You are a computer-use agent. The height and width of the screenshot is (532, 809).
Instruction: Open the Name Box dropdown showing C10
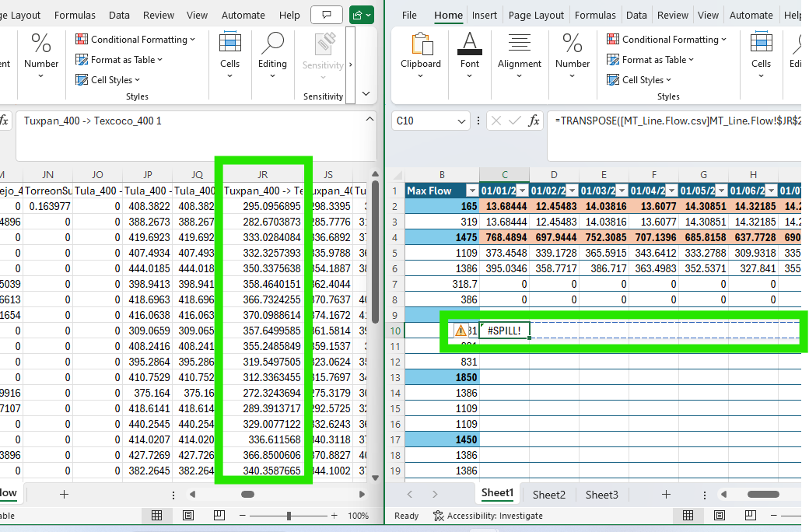pos(461,121)
